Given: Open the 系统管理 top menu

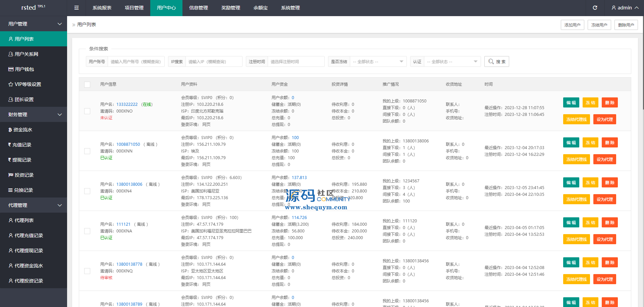Looking at the screenshot, I should pos(290,8).
